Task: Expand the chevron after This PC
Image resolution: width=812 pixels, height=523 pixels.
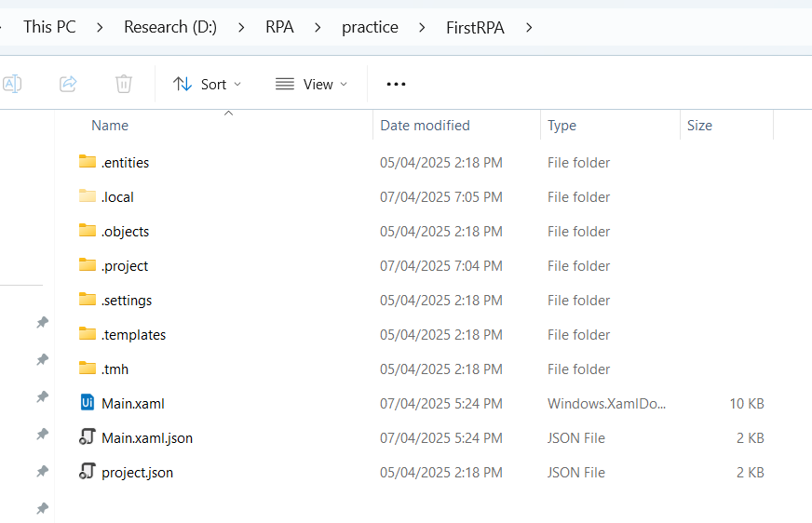Action: (100, 27)
